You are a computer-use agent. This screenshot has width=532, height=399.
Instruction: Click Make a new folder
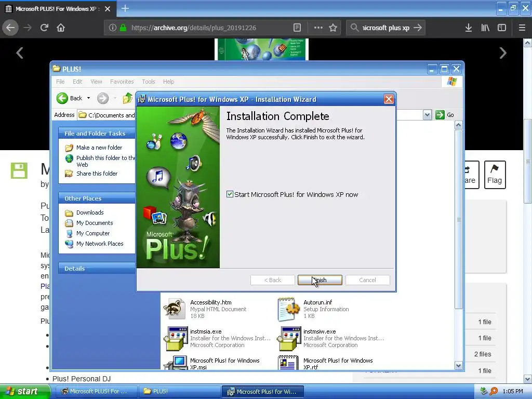99,148
